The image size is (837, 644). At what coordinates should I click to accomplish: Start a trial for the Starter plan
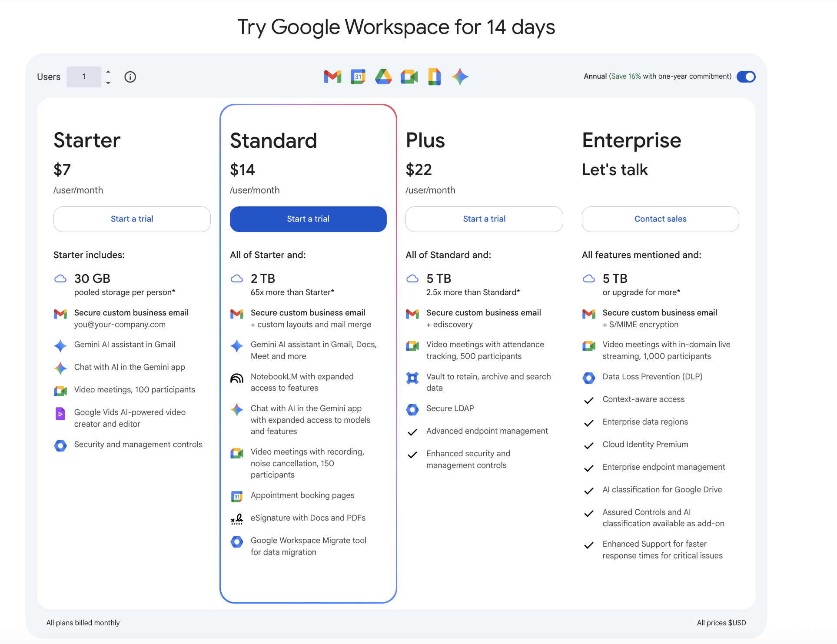coord(132,219)
